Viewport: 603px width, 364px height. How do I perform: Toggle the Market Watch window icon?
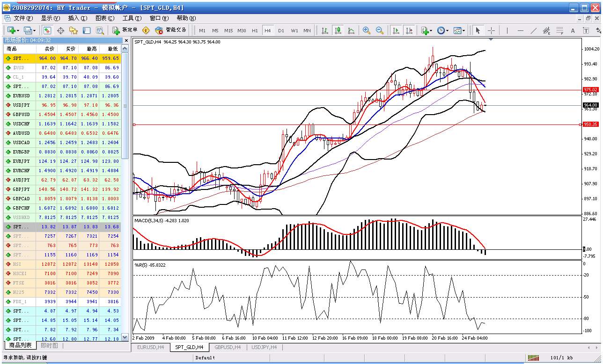[x=47, y=30]
